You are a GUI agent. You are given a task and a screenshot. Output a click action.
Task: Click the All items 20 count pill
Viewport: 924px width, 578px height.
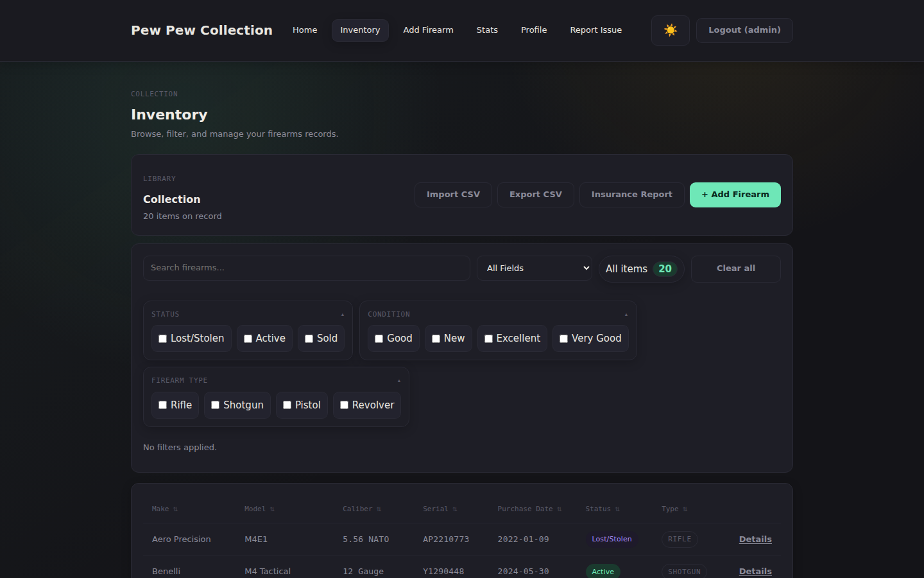pyautogui.click(x=641, y=269)
